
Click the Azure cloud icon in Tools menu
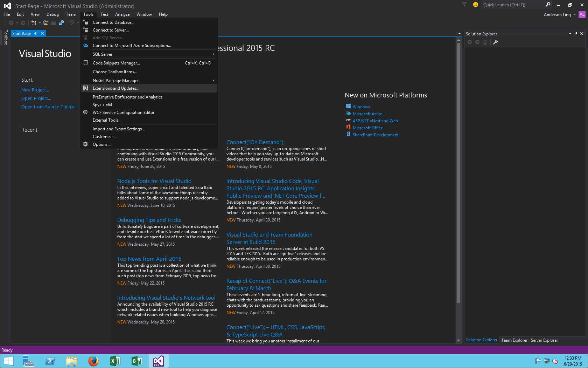(85, 46)
